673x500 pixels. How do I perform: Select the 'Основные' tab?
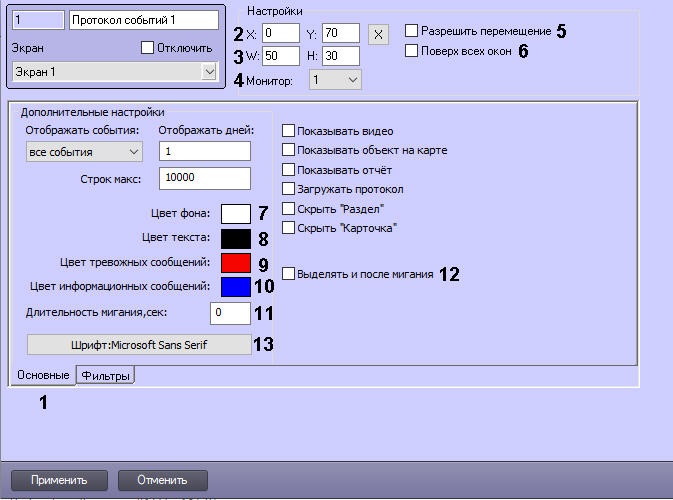[43, 375]
